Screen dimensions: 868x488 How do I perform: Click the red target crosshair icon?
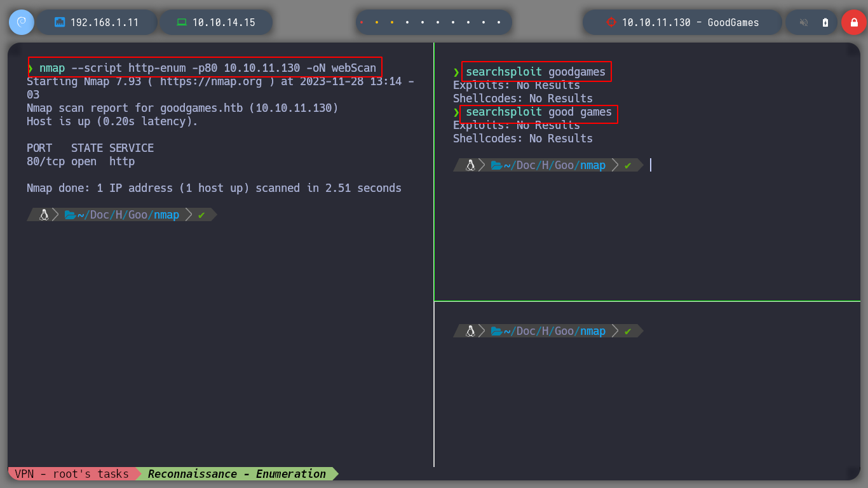pos(611,22)
